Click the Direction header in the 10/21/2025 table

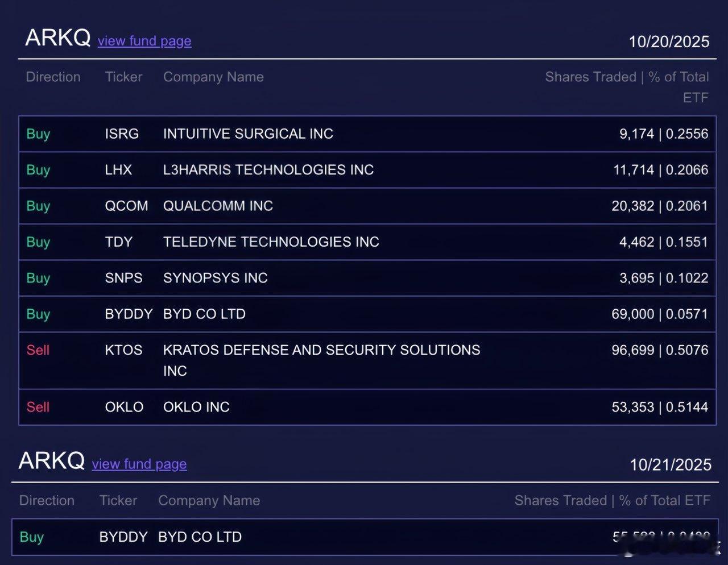[47, 500]
